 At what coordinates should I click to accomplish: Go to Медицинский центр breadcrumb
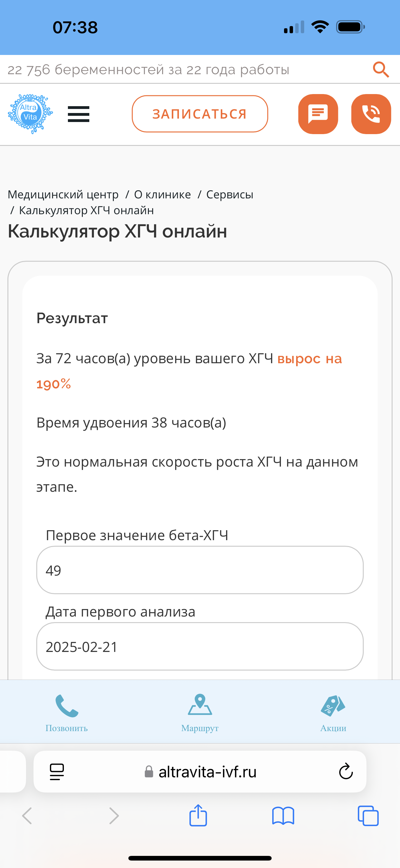[63, 194]
